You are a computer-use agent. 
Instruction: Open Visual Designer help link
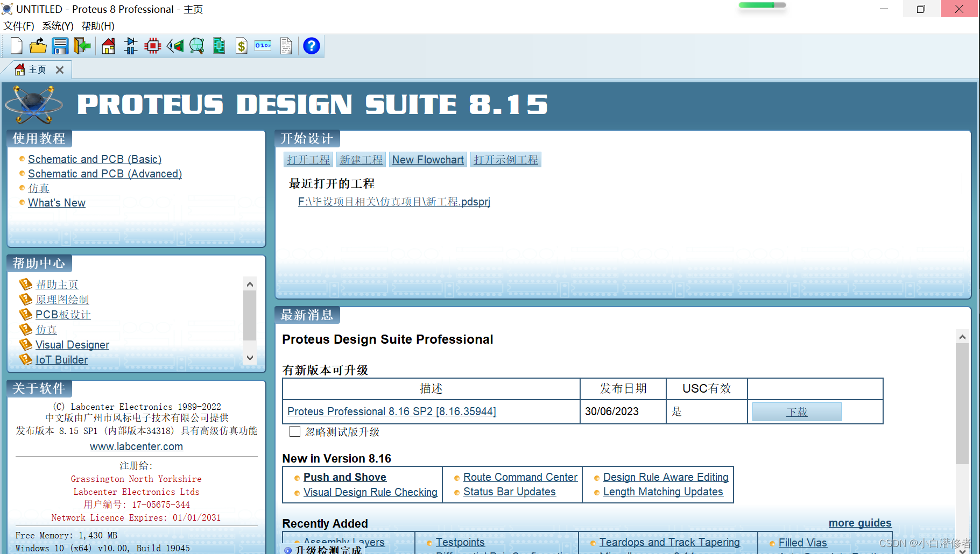(72, 345)
